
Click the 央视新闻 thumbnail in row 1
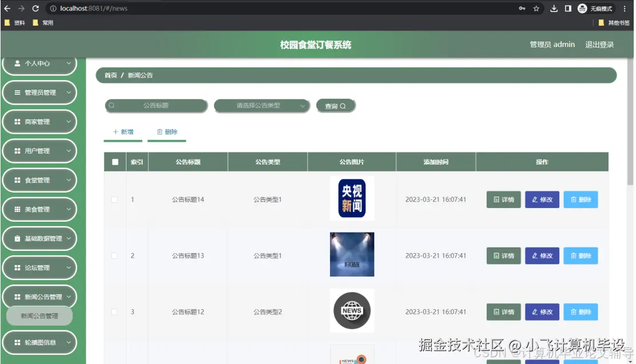[x=352, y=199]
